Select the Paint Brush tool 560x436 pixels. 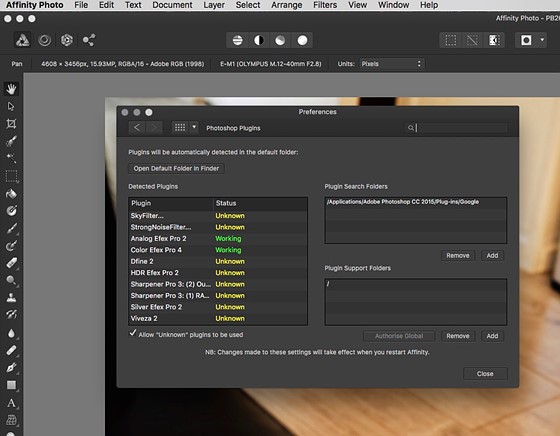(x=11, y=228)
